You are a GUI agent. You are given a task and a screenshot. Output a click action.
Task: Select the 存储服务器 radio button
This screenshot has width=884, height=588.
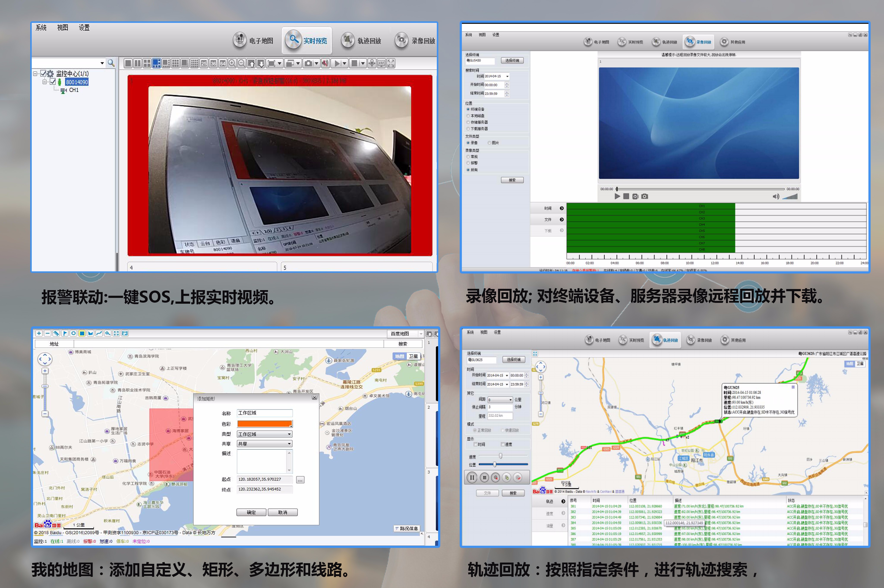pyautogui.click(x=468, y=122)
